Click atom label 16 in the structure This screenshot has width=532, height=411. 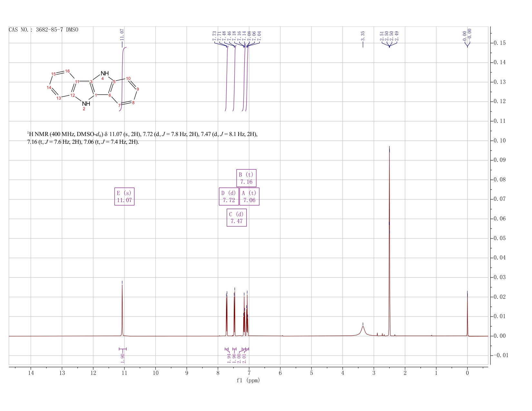[x=67, y=71]
